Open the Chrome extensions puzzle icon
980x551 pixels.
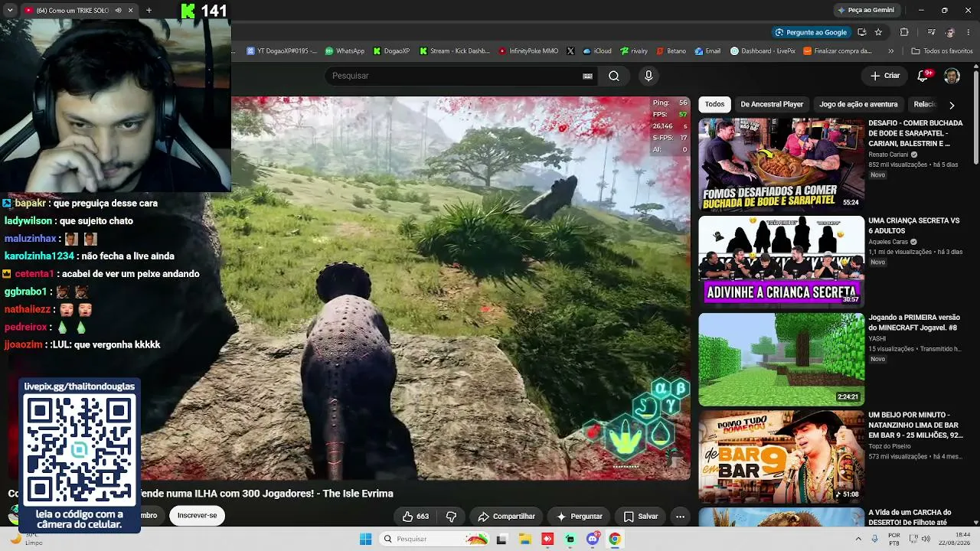[x=904, y=32]
